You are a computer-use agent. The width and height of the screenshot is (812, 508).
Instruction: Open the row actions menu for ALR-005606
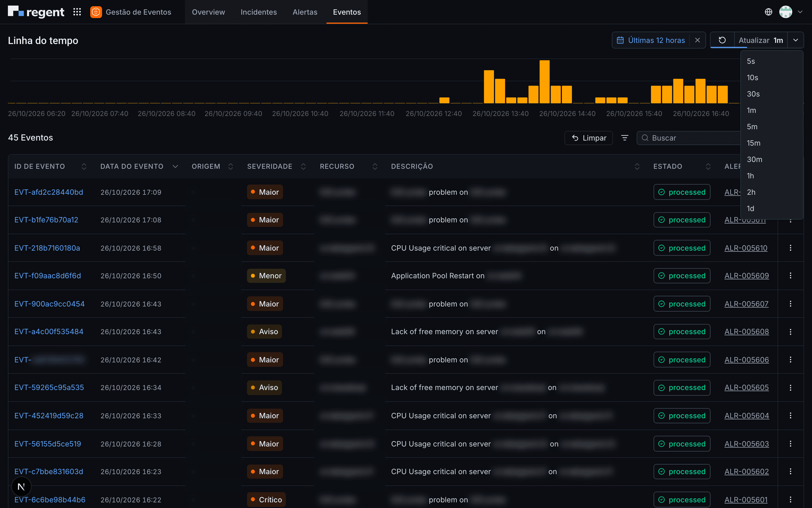click(791, 360)
